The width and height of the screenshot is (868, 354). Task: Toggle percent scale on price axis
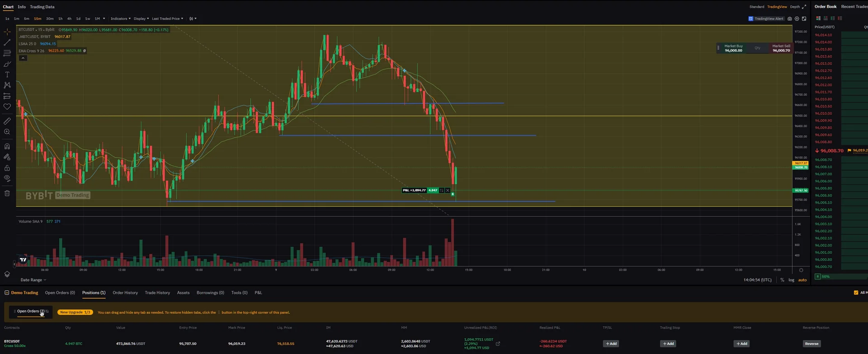tap(783, 280)
